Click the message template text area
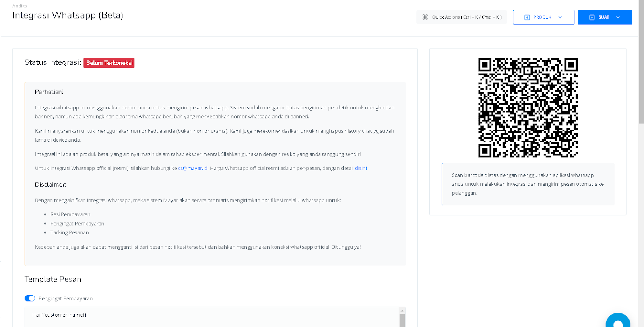This screenshot has height=327, width=644. (x=211, y=317)
